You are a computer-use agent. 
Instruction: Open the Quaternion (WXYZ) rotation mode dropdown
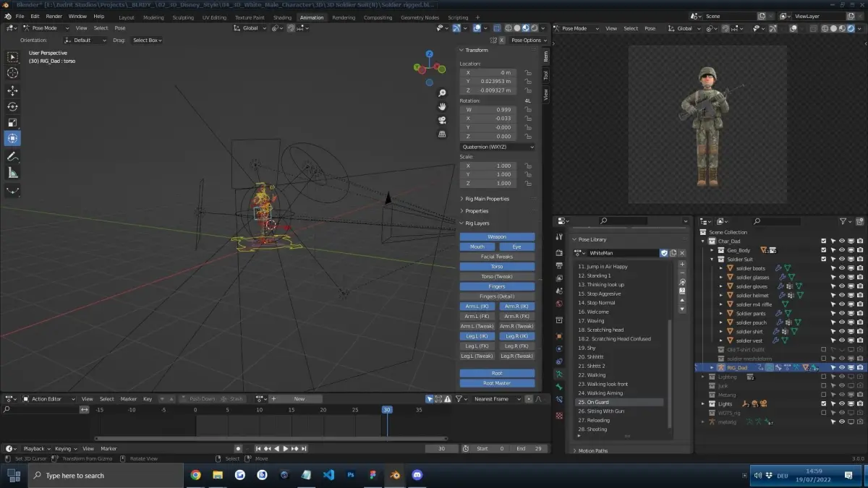tap(497, 147)
